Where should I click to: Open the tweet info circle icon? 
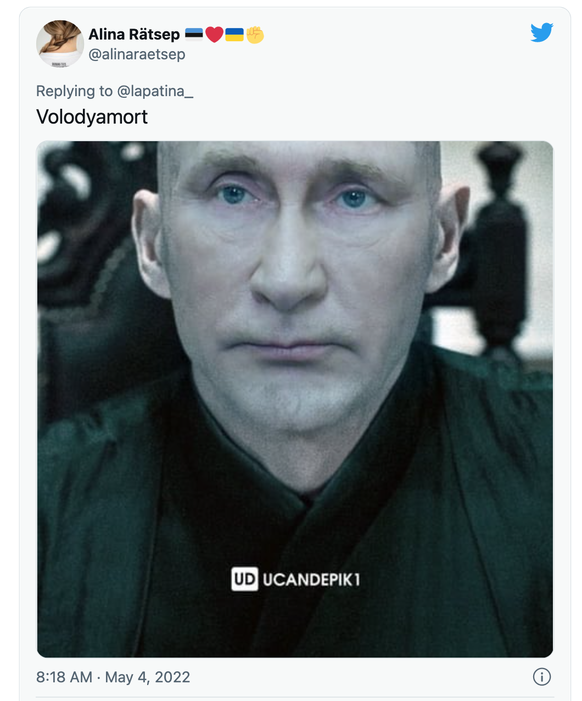(x=542, y=676)
